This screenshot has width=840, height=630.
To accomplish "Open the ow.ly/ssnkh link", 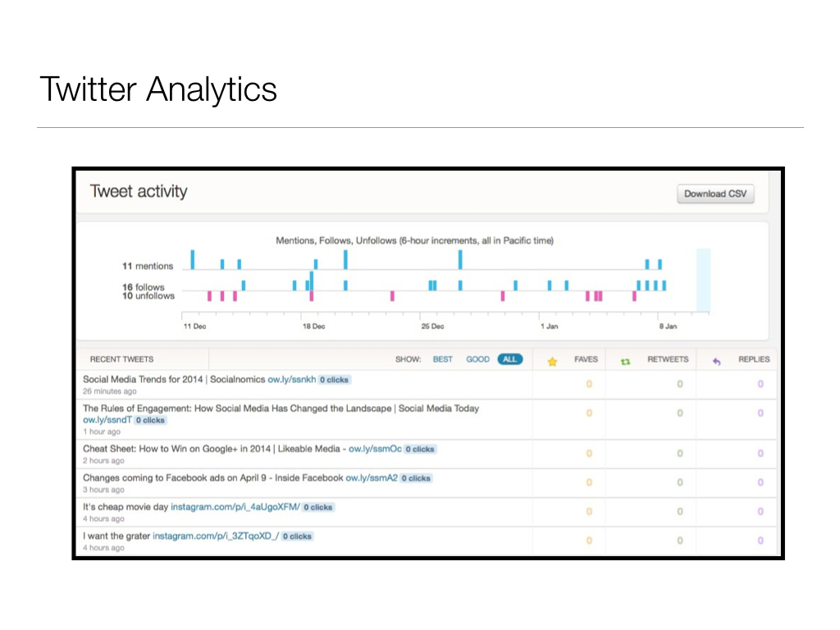I will pyautogui.click(x=291, y=380).
